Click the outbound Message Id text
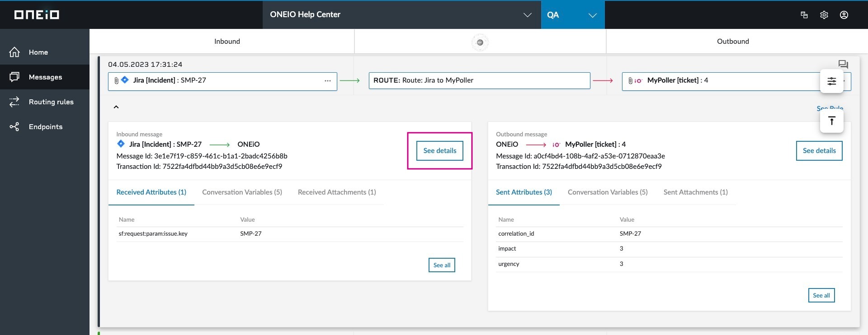The image size is (868, 335). 580,156
